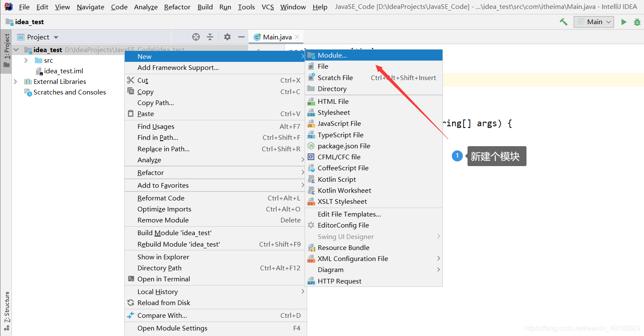This screenshot has width=644, height=336.
Task: Collapse all in the Project panel
Action: pos(210,37)
